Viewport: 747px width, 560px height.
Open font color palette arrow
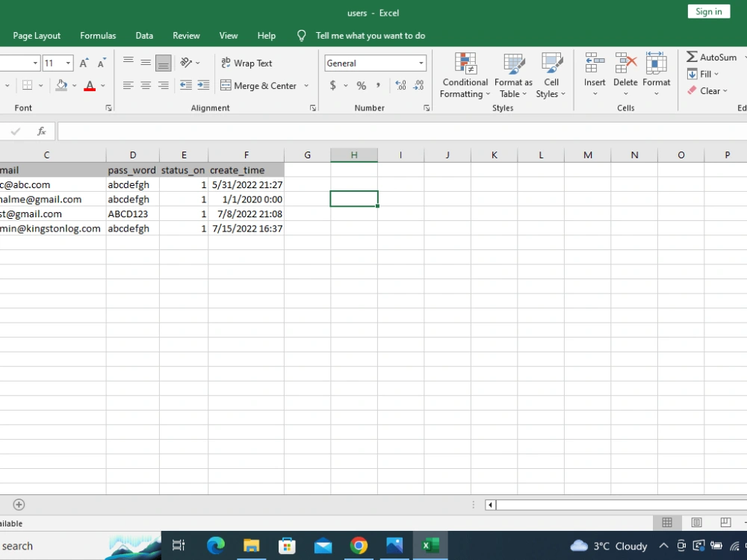click(103, 86)
